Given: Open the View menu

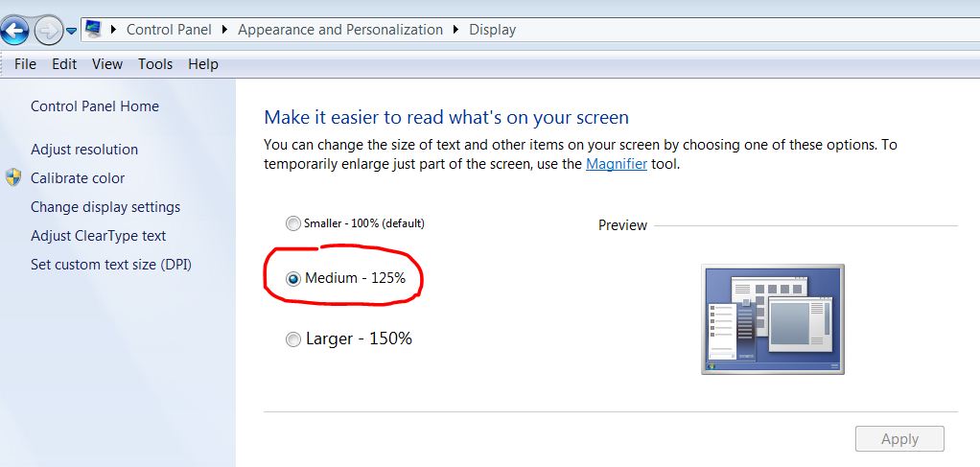Looking at the screenshot, I should pyautogui.click(x=106, y=63).
